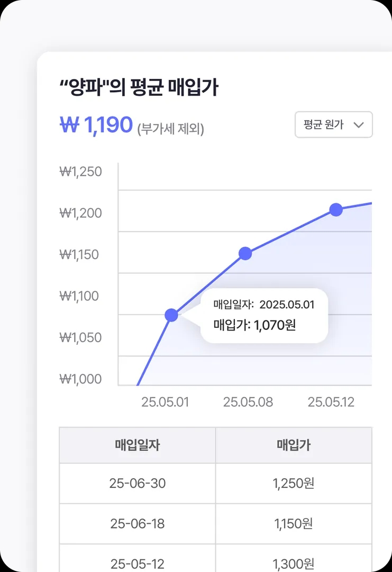Select the 25-06-30 table row date
The height and width of the screenshot is (572, 392).
pos(138,483)
